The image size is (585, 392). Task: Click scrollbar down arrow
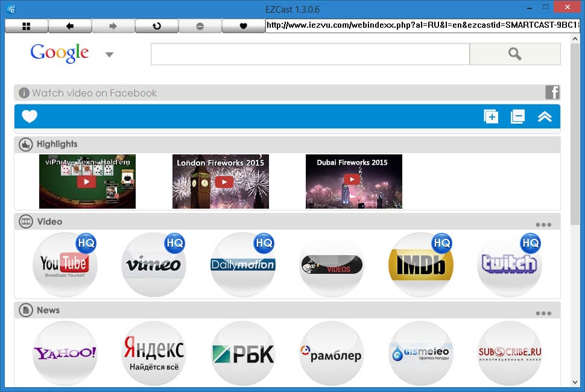point(575,382)
